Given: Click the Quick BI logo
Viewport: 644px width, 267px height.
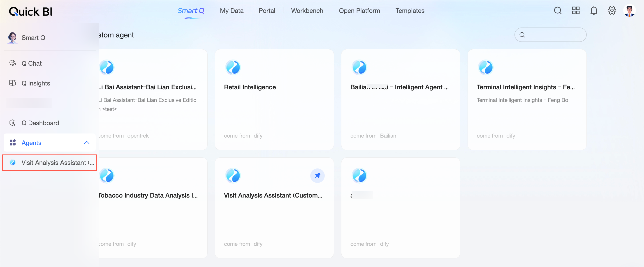Looking at the screenshot, I should coord(30,12).
